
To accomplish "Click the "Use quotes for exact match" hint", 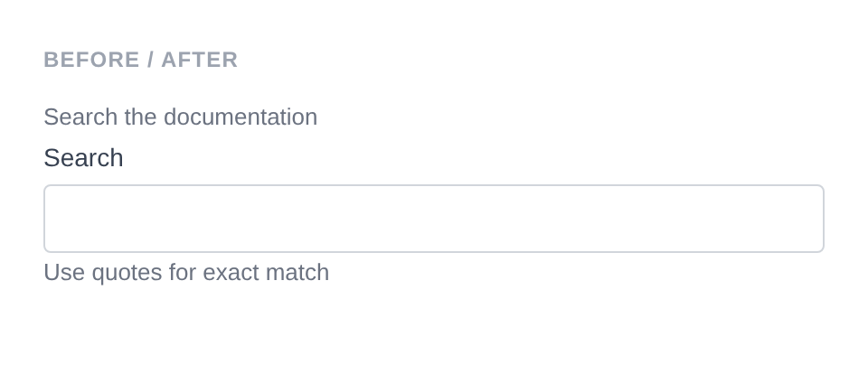I will 186,273.
